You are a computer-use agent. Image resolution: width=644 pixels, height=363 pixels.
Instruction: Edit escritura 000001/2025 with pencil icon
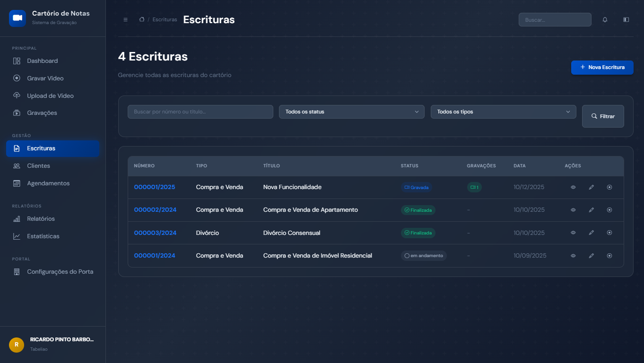591,187
